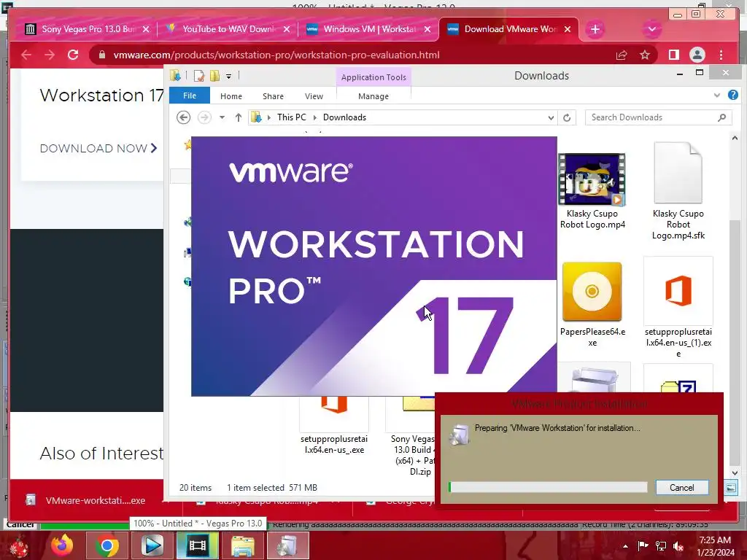Click Application Tools contextual tab header
Viewport: 747px width, 560px height.
[373, 77]
